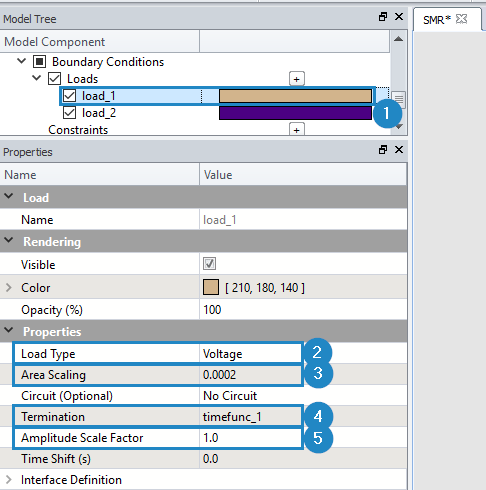
Task: Close the Properties panel
Action: click(399, 150)
